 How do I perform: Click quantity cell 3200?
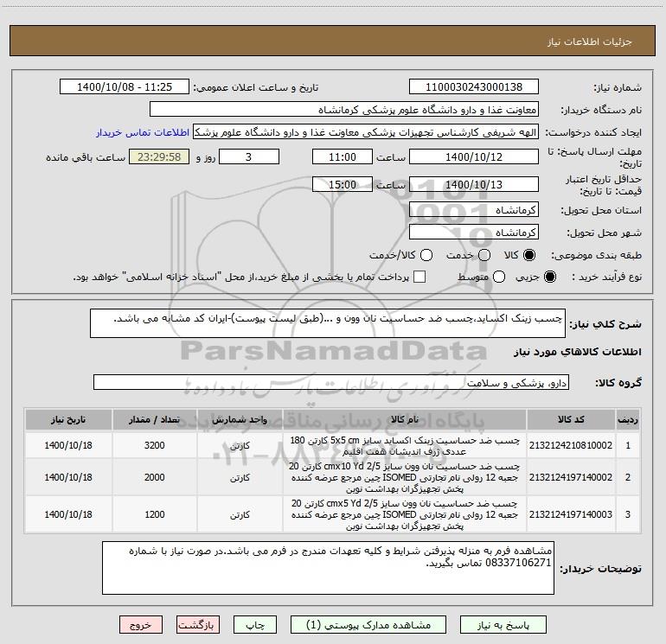click(154, 445)
